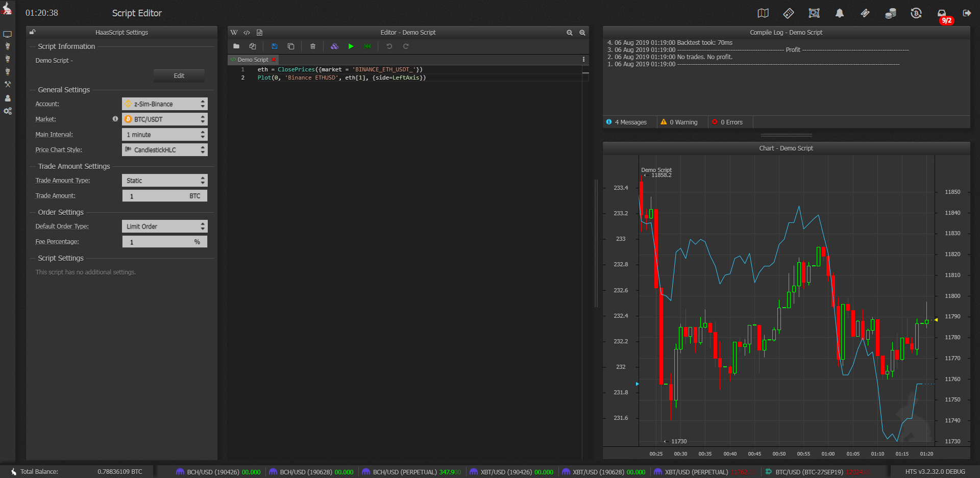Click the ticket icon in top bar
The image size is (980, 478).
coord(865,13)
